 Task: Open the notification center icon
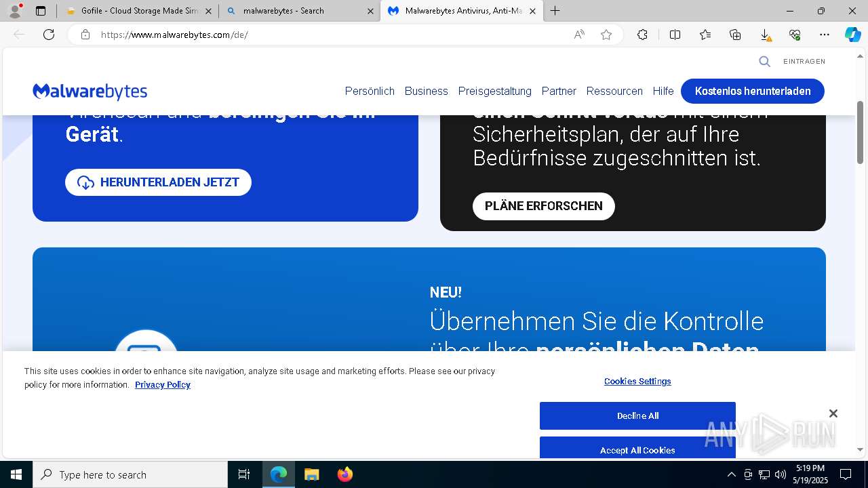click(x=846, y=474)
